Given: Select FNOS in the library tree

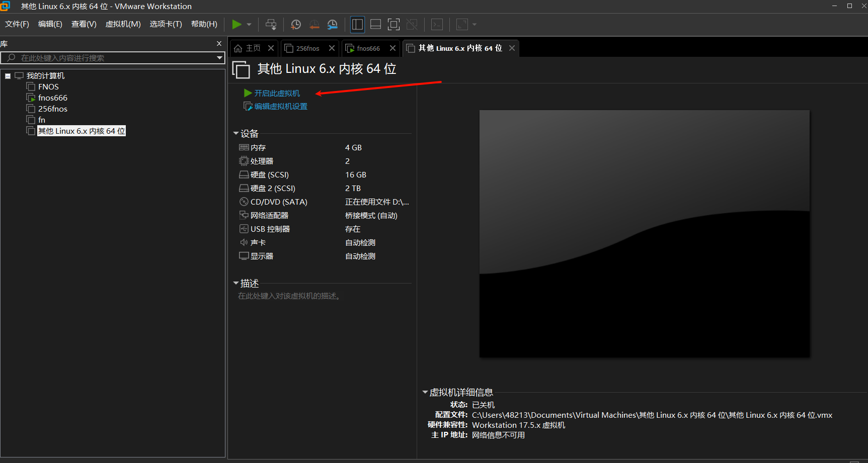Looking at the screenshot, I should 48,86.
